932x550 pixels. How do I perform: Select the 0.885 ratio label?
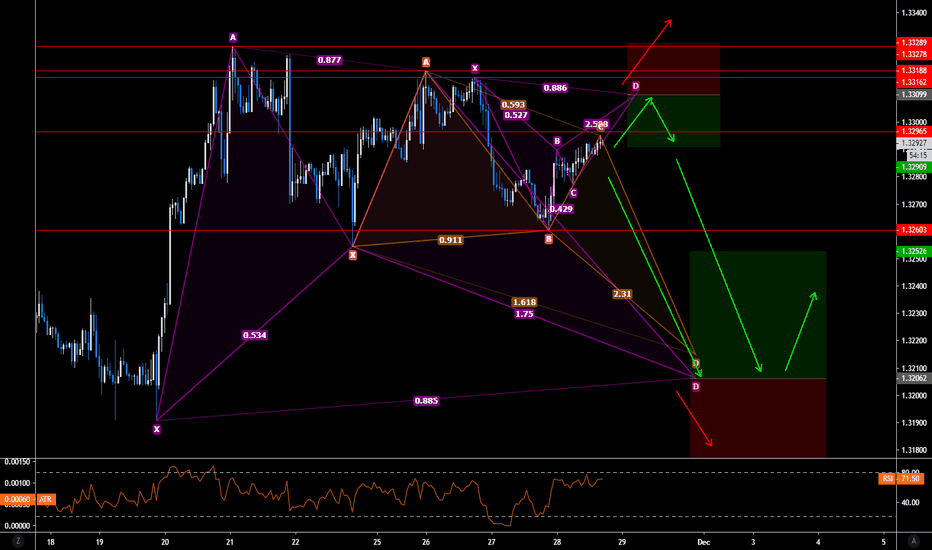tap(426, 401)
